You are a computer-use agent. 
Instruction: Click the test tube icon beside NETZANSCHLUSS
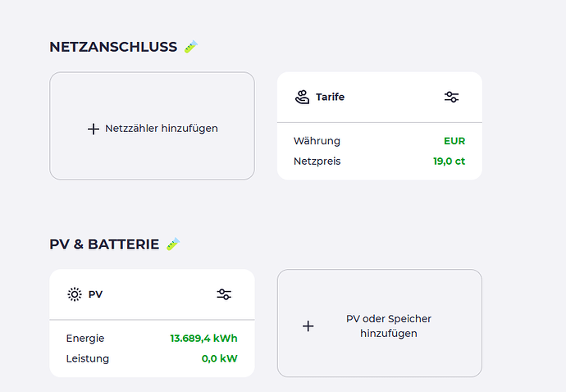[x=190, y=47]
